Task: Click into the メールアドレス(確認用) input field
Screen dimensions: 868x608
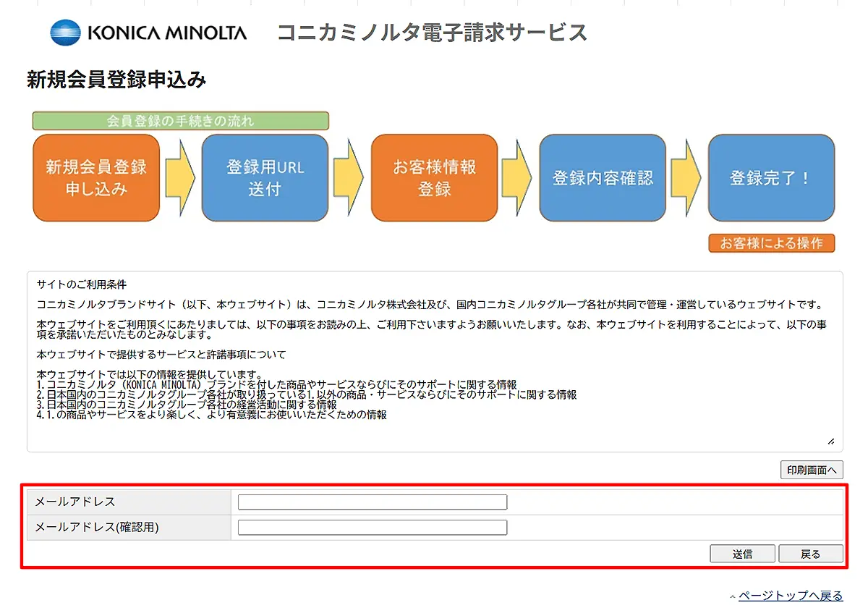Action: pyautogui.click(x=373, y=528)
